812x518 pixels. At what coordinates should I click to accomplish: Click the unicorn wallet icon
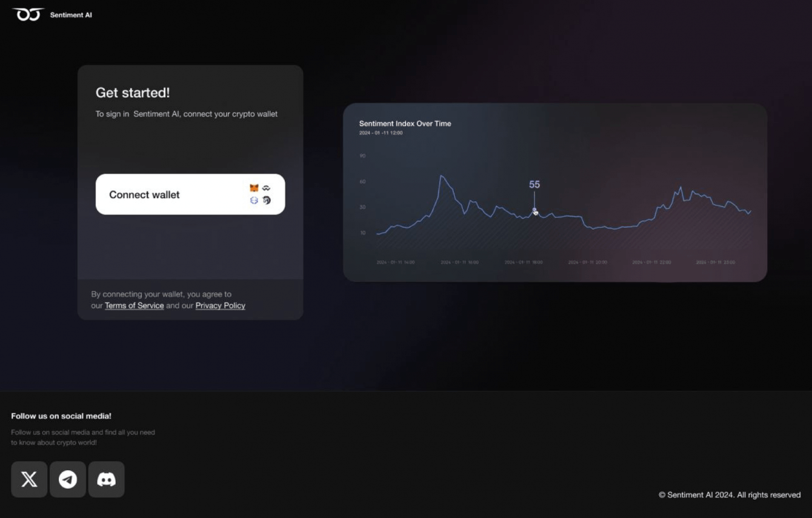266,201
